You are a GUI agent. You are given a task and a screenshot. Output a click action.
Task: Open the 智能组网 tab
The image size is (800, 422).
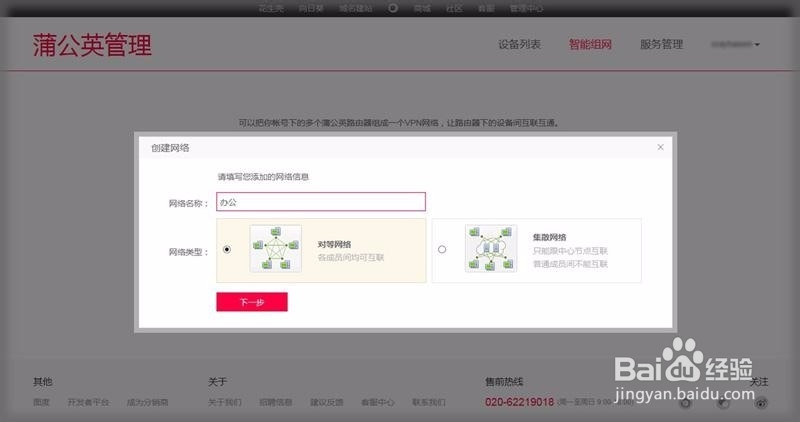(590, 44)
